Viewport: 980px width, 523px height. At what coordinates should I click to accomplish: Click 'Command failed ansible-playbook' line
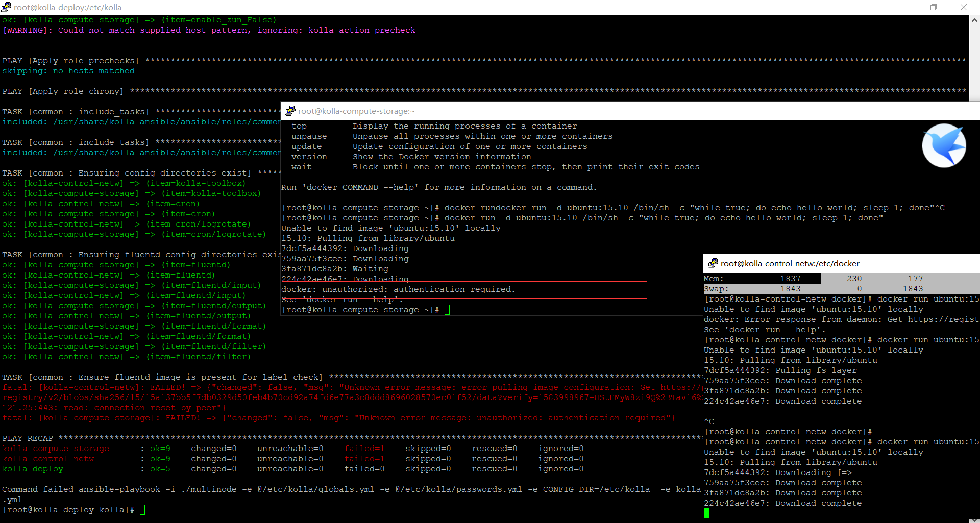(351, 489)
